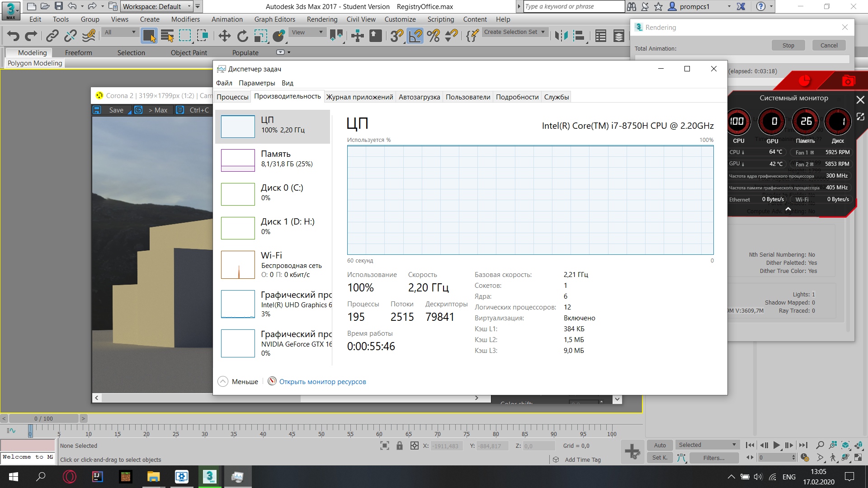Toggle selection lock icon in status bar
868x488 pixels.
point(399,446)
